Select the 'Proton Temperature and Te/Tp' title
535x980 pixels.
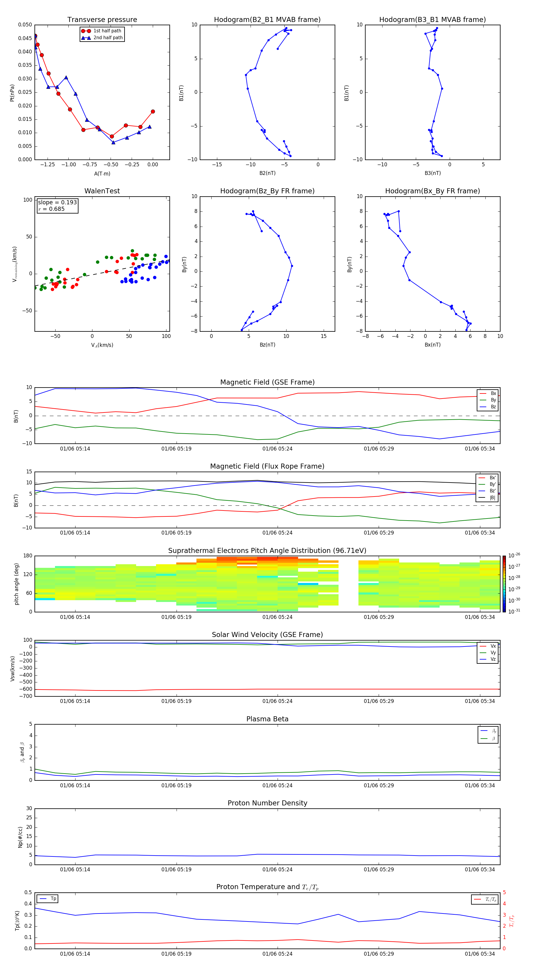click(267, 887)
